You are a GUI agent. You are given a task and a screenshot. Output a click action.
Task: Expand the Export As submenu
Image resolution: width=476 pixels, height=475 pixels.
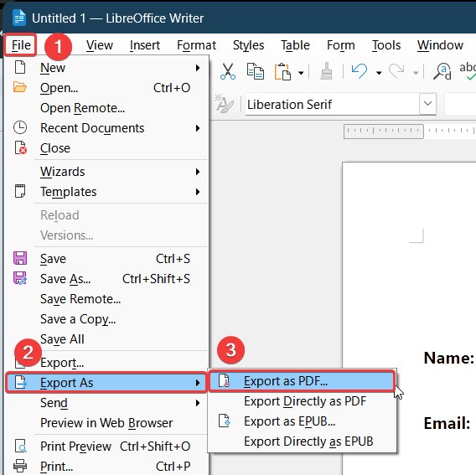[106, 383]
